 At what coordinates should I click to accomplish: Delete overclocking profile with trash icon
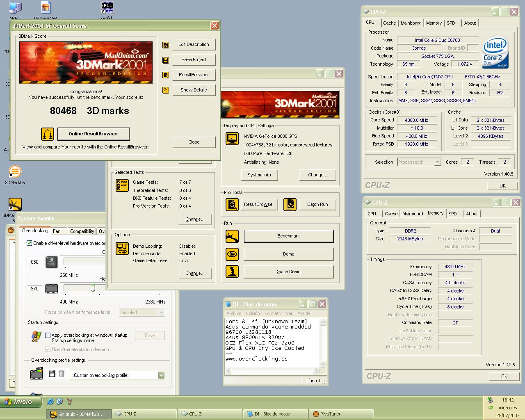tap(62, 374)
